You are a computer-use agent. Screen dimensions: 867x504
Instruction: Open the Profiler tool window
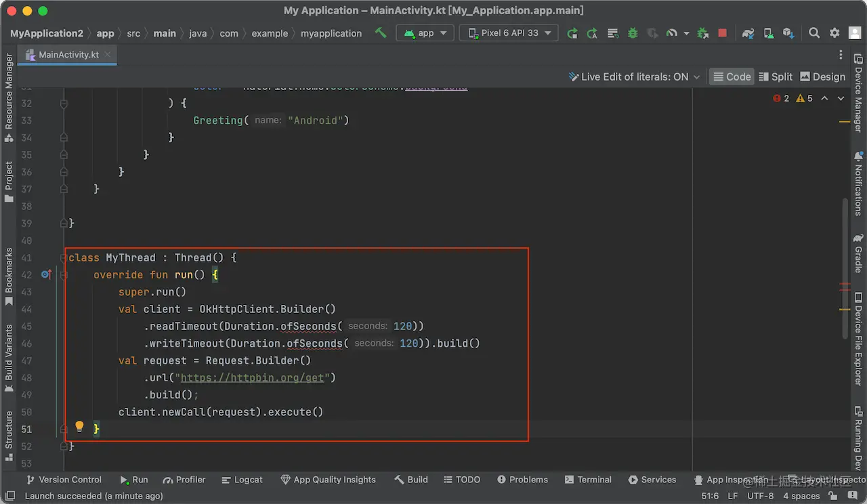click(x=184, y=480)
